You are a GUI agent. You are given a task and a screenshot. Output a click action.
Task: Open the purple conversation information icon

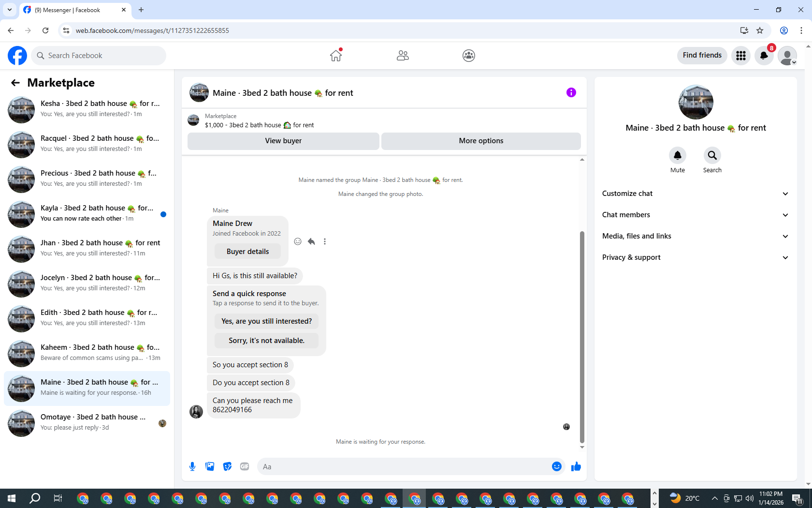click(x=571, y=92)
